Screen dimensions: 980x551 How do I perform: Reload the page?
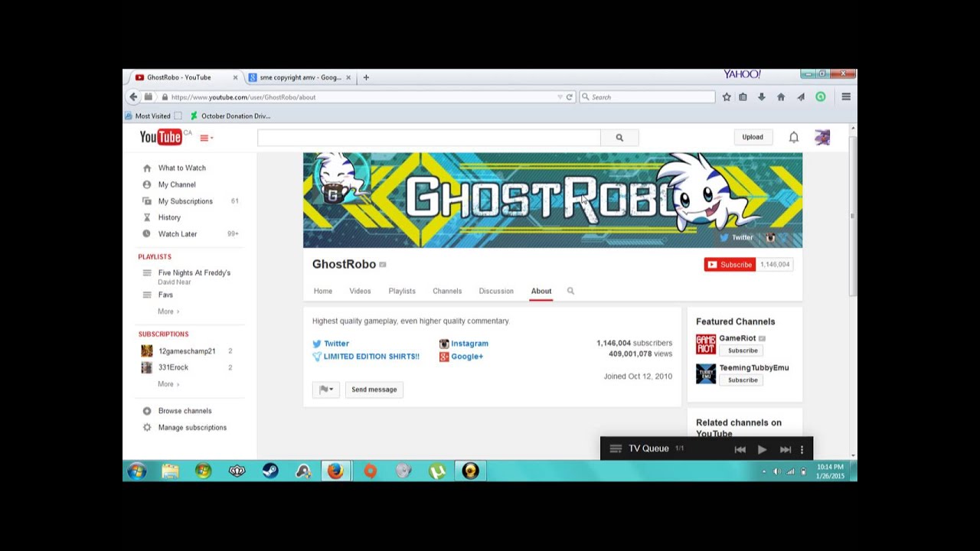(570, 97)
